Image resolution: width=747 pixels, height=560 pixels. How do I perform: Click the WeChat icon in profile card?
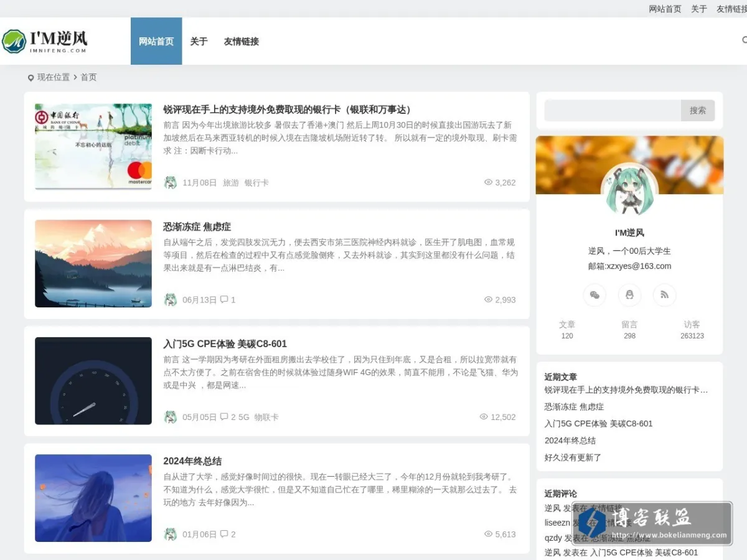coord(594,295)
